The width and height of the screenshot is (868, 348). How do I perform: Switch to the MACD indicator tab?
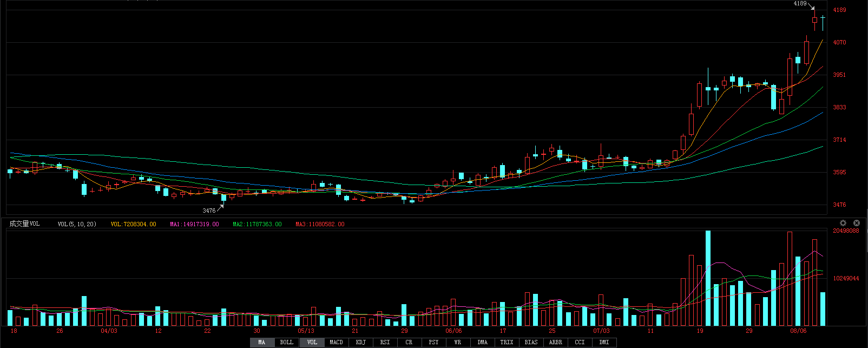tap(336, 342)
